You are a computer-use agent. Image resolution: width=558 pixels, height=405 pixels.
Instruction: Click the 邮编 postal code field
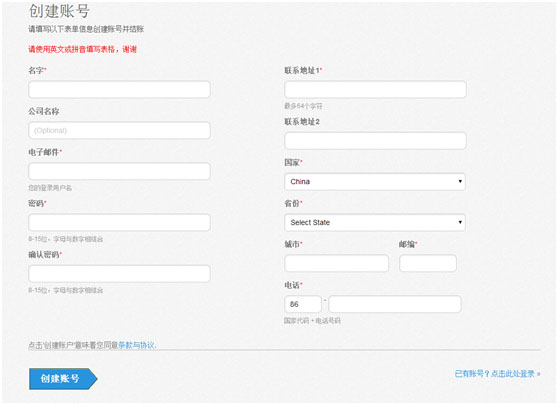click(428, 263)
